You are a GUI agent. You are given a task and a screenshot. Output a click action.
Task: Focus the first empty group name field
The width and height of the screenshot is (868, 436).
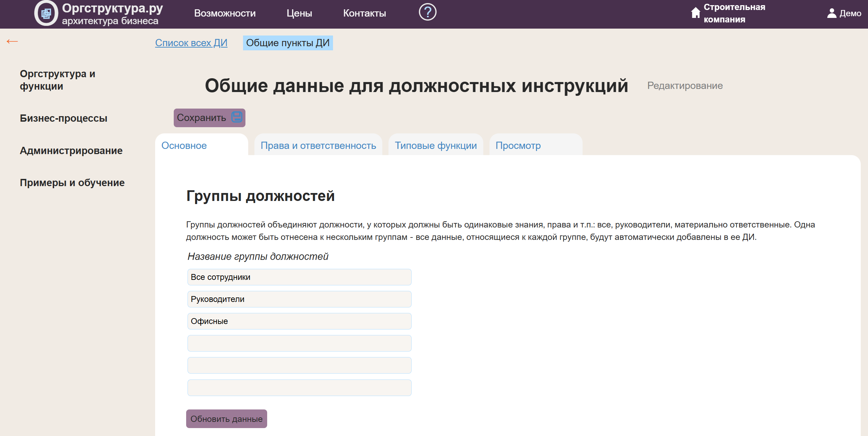pyautogui.click(x=299, y=343)
